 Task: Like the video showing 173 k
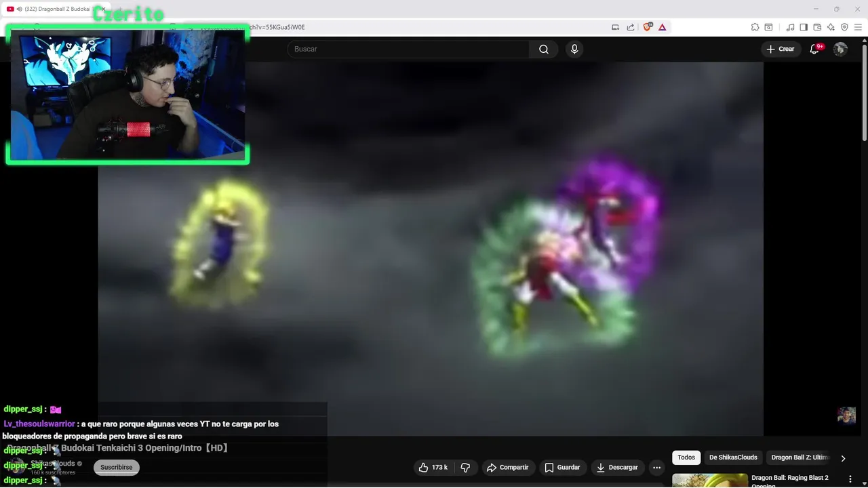433,467
